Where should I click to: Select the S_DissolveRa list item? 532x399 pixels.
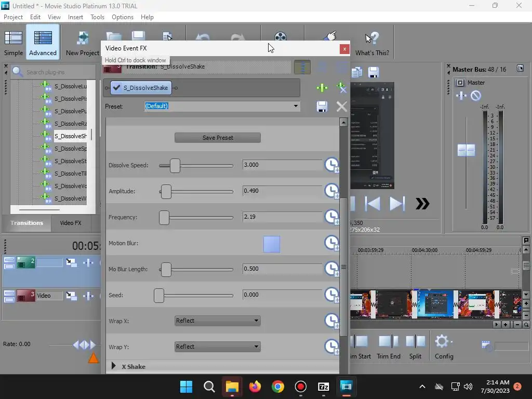tap(70, 124)
